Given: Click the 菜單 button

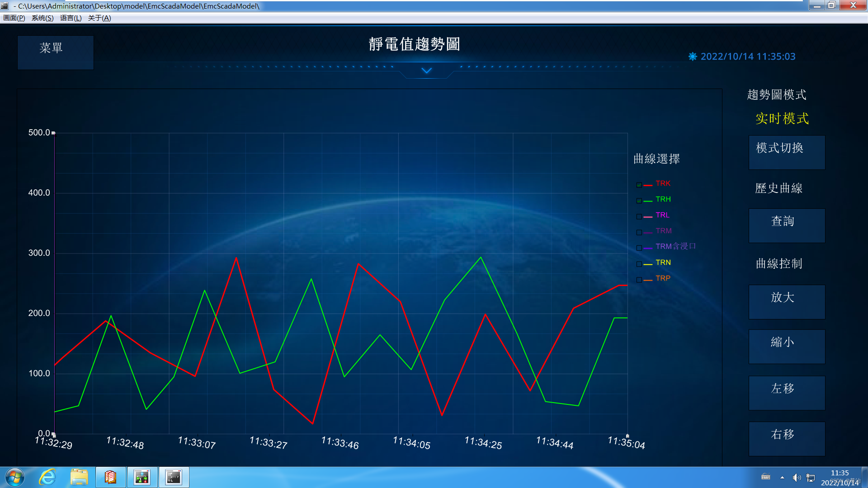Looking at the screenshot, I should [55, 52].
